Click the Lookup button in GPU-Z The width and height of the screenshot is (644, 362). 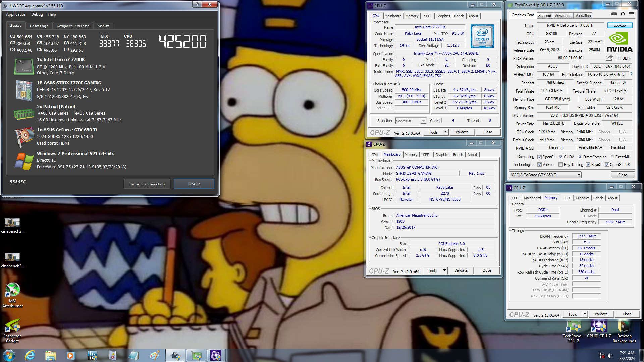(620, 25)
